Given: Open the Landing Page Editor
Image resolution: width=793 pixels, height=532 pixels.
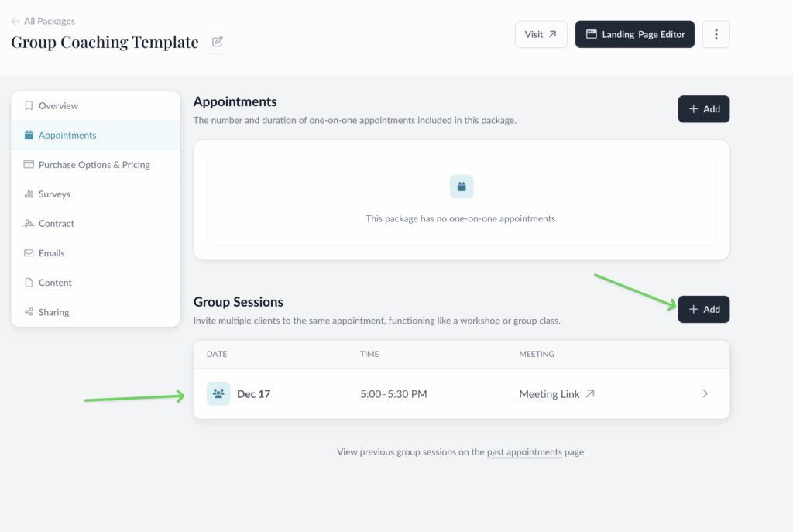Looking at the screenshot, I should coord(634,34).
